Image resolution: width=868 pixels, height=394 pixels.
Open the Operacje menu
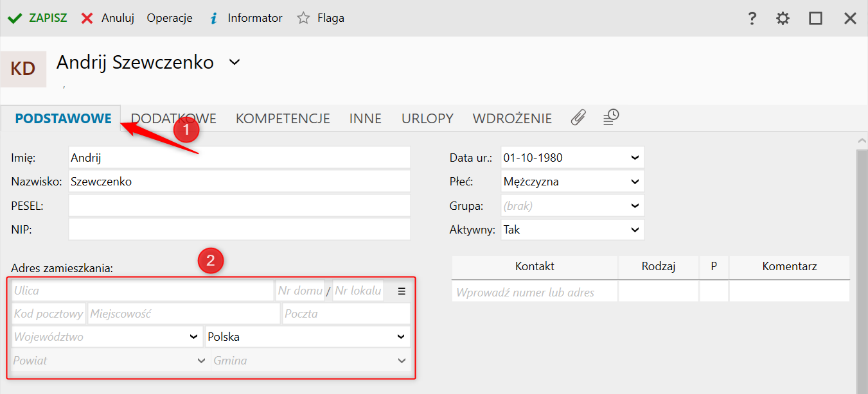(x=170, y=18)
